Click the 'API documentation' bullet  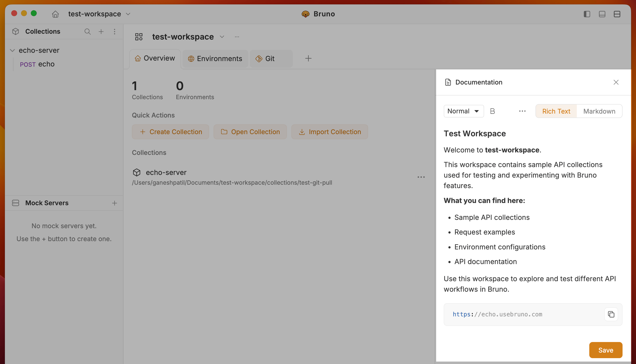pos(486,261)
